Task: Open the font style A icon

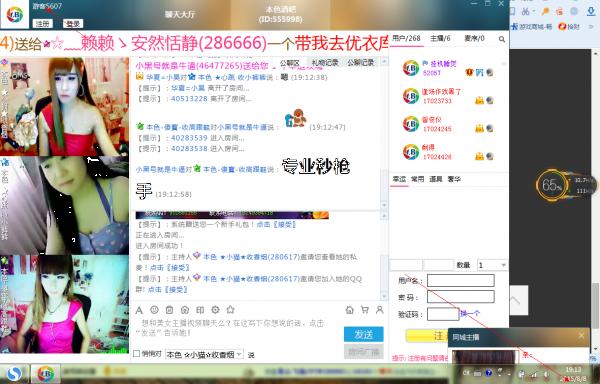Action: [x=139, y=310]
